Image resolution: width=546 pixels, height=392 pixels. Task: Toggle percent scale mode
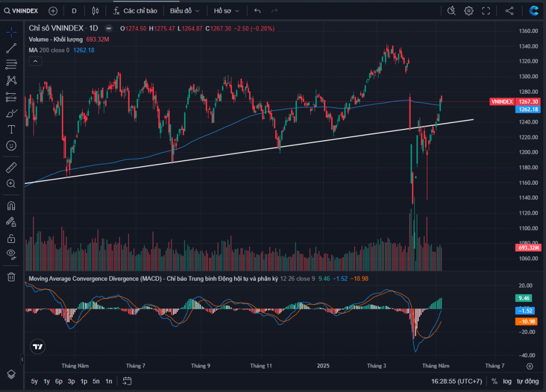click(494, 381)
